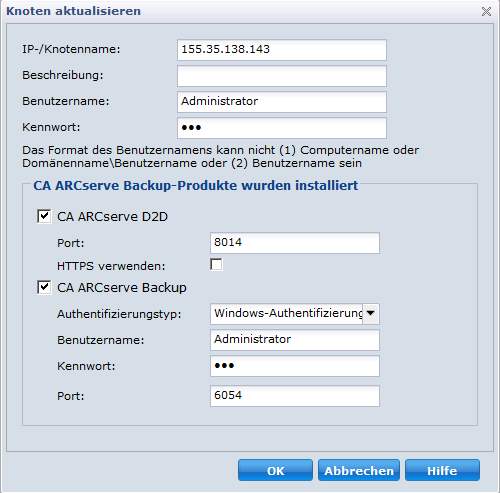Uncheck the CA ARCserve D2D checkbox
Image resolution: width=500 pixels, height=493 pixels.
pyautogui.click(x=44, y=216)
